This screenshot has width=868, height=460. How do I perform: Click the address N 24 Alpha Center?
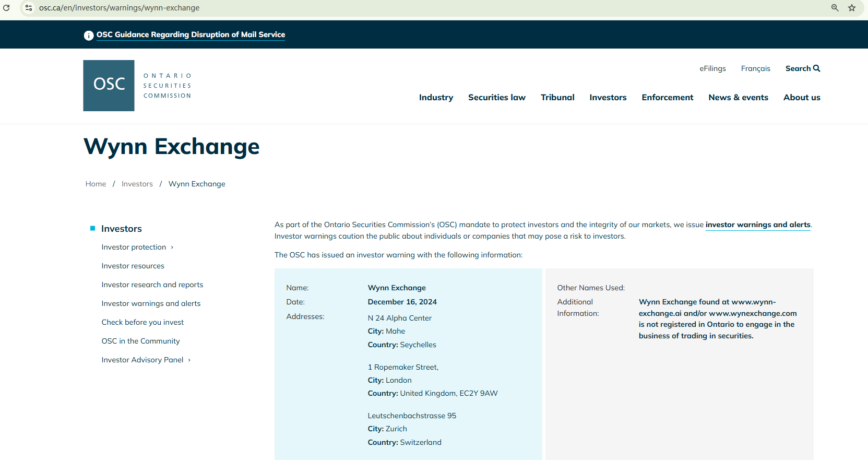(399, 318)
